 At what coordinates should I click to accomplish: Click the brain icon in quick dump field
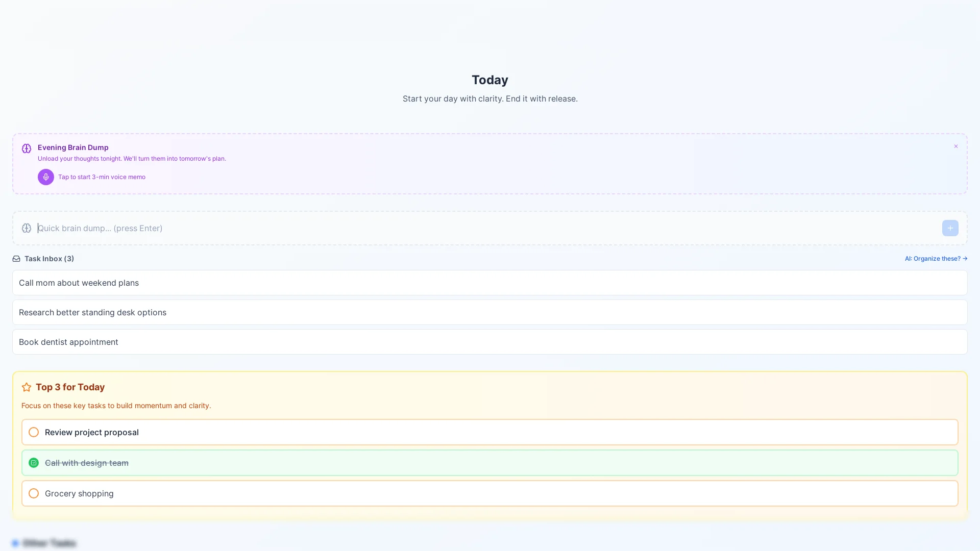(27, 228)
